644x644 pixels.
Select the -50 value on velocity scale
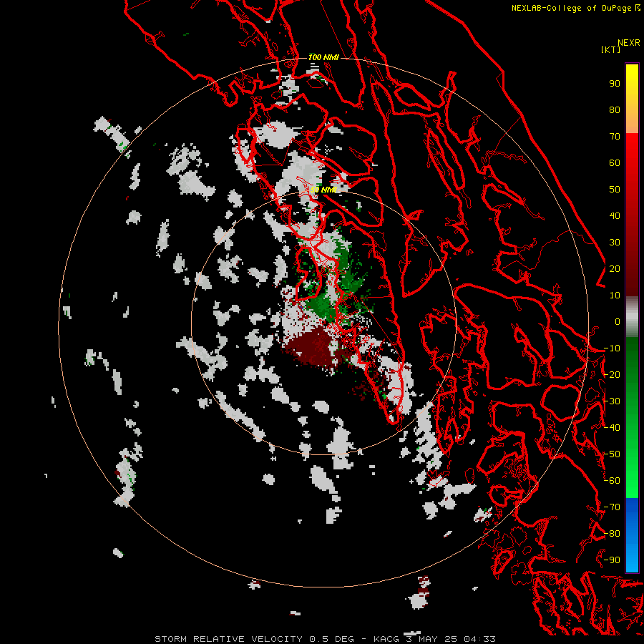coord(612,454)
